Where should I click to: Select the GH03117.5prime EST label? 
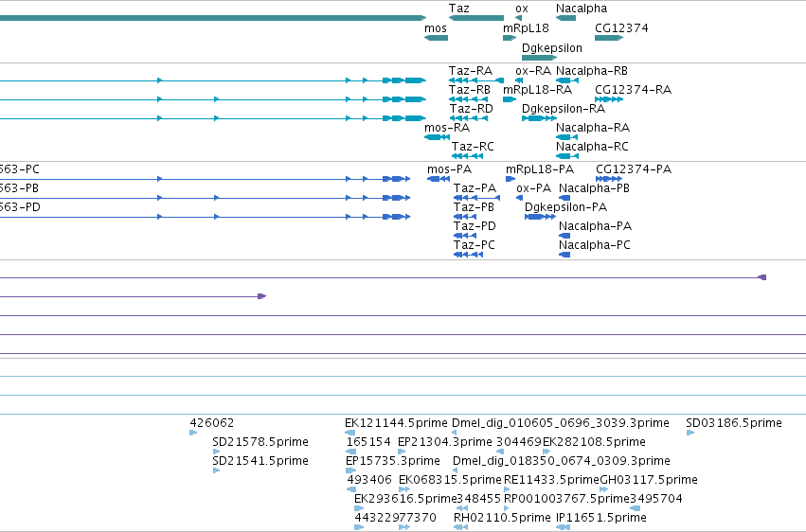(649, 480)
